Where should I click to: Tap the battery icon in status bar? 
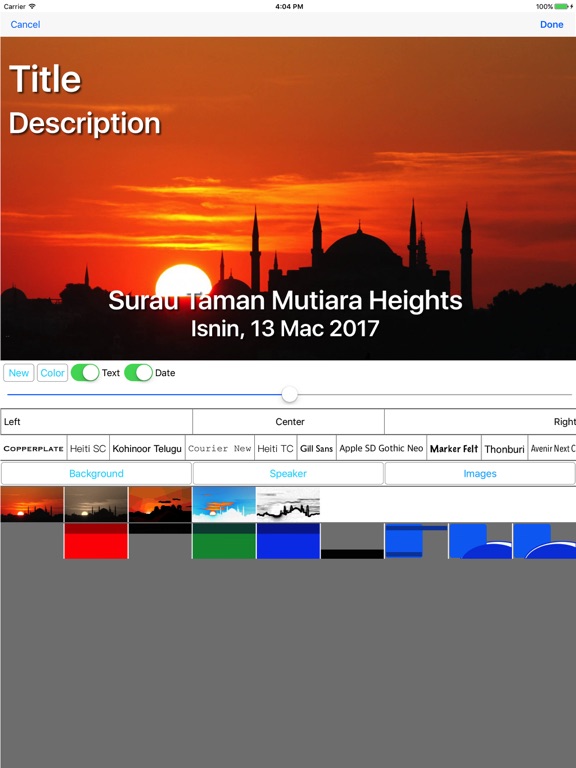point(563,6)
